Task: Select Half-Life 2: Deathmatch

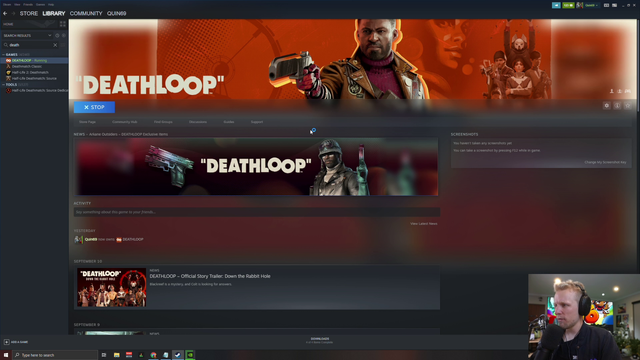Action: click(x=34, y=72)
